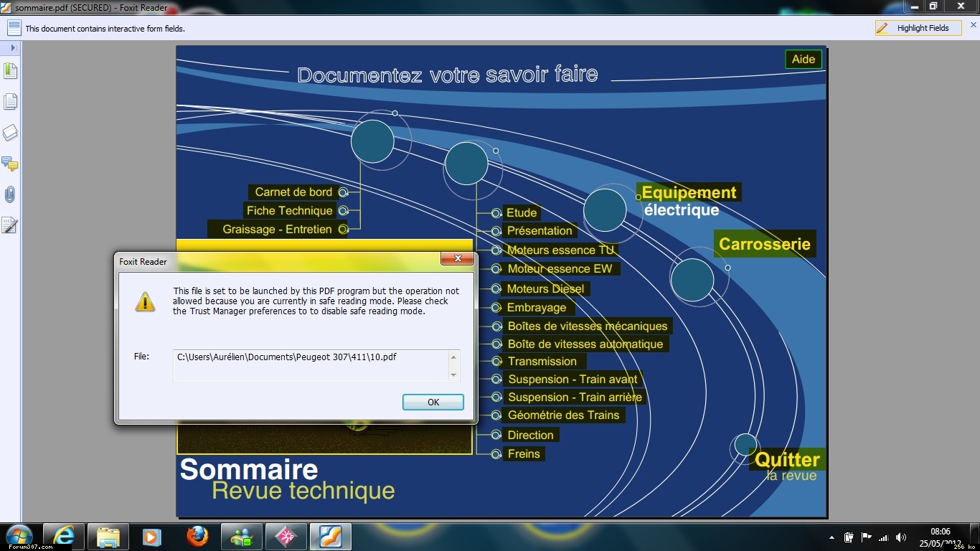Click the file path scrollbar up arrow

pos(453,357)
